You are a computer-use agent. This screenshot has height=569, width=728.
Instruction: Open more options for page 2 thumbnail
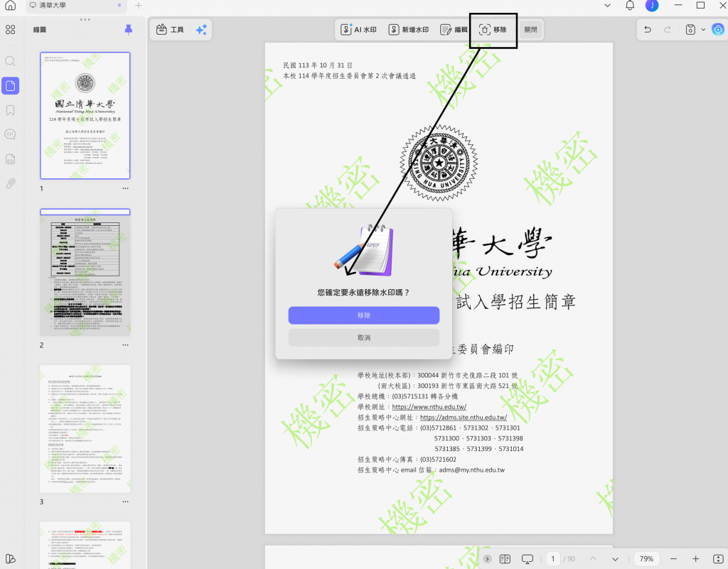click(125, 345)
